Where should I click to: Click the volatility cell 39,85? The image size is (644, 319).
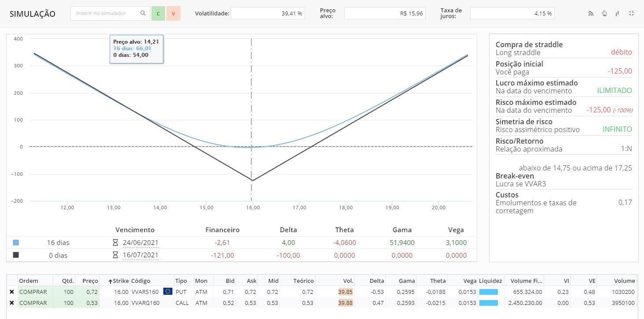click(x=346, y=292)
